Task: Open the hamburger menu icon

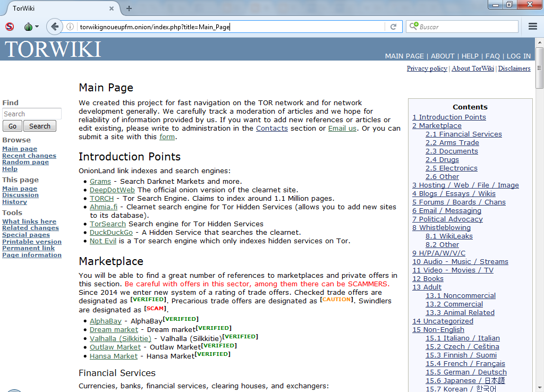Action: pos(533,27)
